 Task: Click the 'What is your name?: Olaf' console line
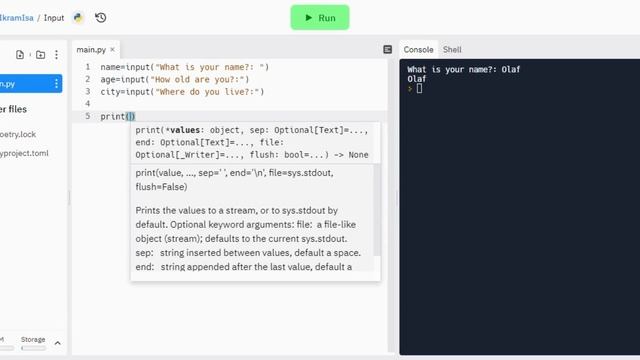[x=464, y=69]
